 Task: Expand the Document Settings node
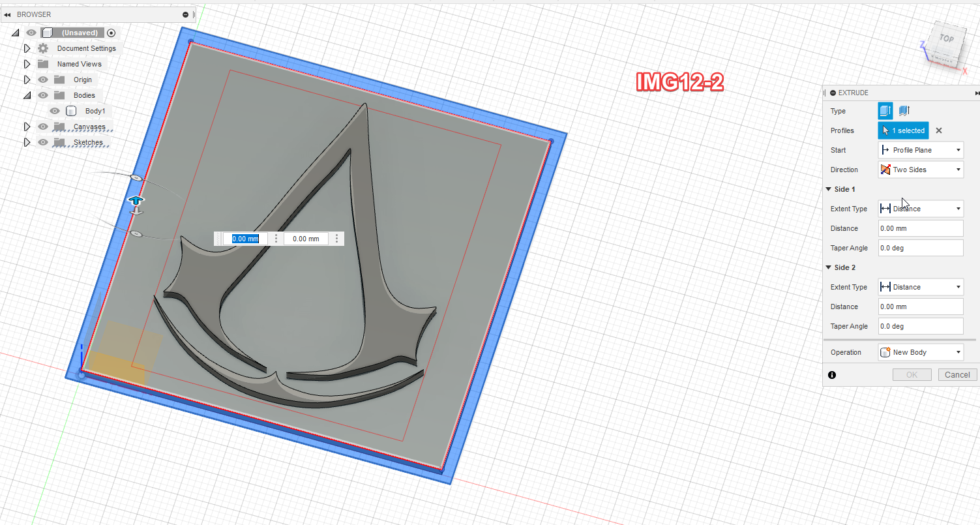click(x=27, y=48)
